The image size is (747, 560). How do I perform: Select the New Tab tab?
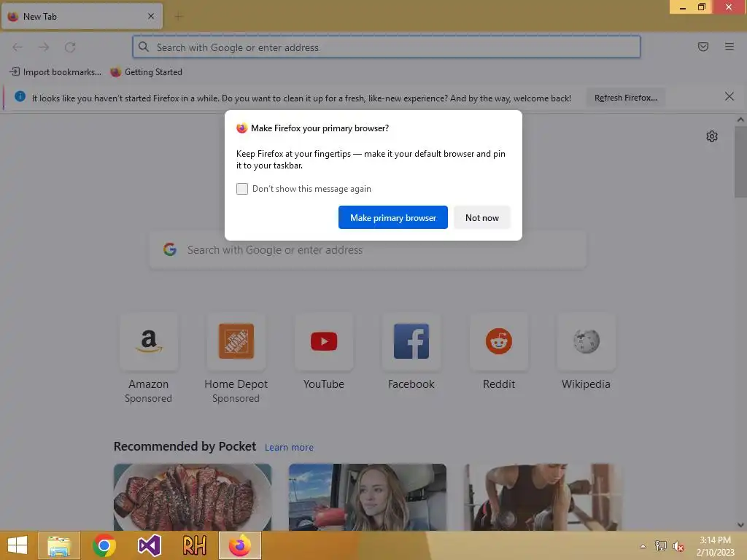(x=82, y=16)
